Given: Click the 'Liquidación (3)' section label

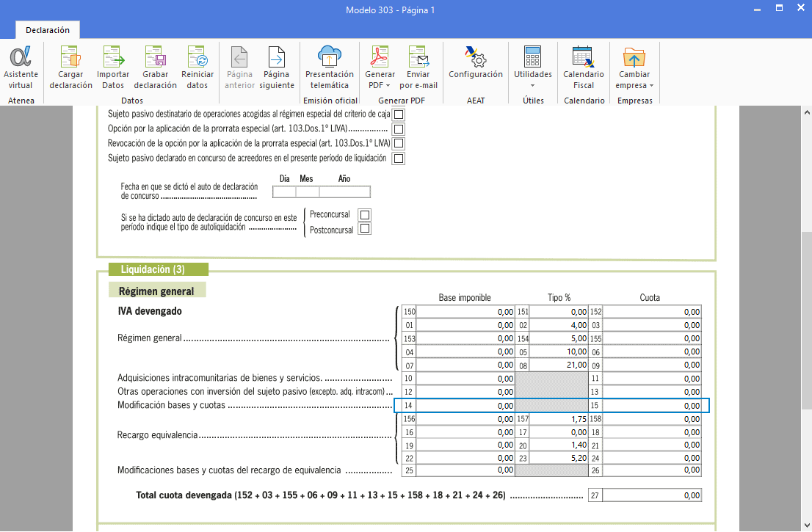Looking at the screenshot, I should click(159, 269).
